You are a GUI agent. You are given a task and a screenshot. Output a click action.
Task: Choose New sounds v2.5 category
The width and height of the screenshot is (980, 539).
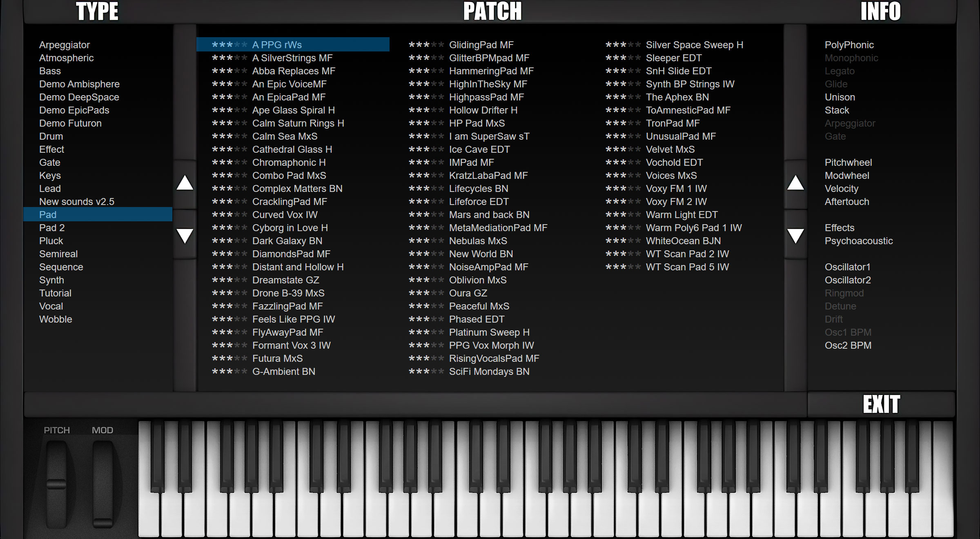point(76,202)
